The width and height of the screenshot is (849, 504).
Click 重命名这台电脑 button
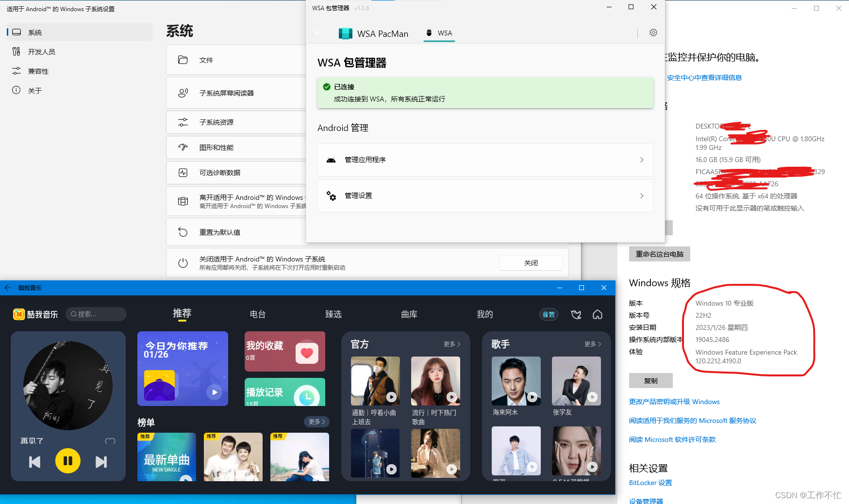pos(659,254)
